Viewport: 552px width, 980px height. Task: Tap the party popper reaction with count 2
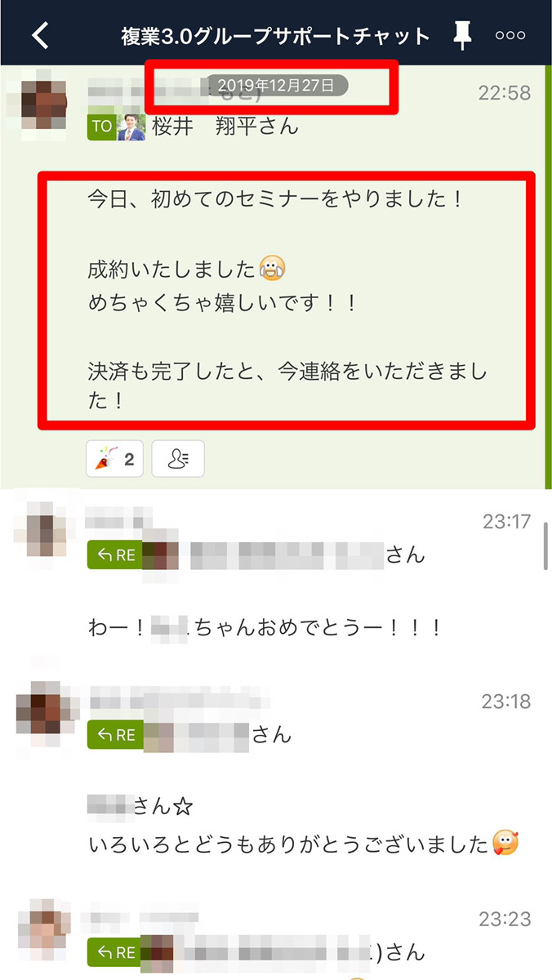tap(114, 459)
